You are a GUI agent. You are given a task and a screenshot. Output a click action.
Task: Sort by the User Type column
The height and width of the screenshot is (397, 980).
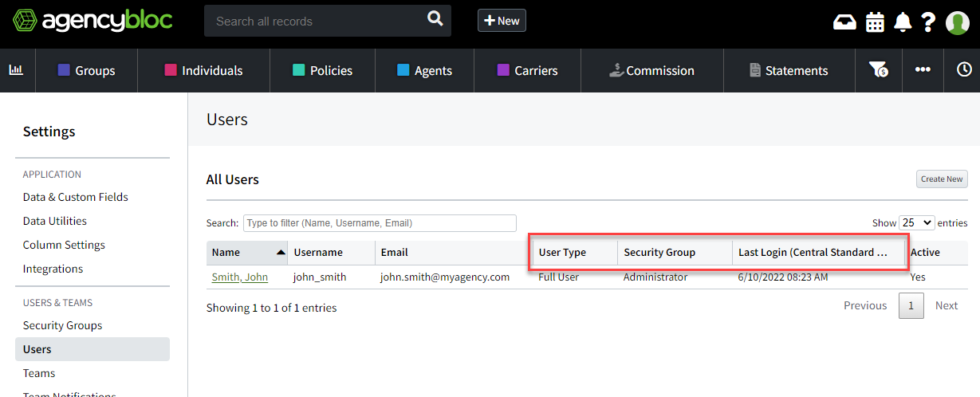[575, 252]
